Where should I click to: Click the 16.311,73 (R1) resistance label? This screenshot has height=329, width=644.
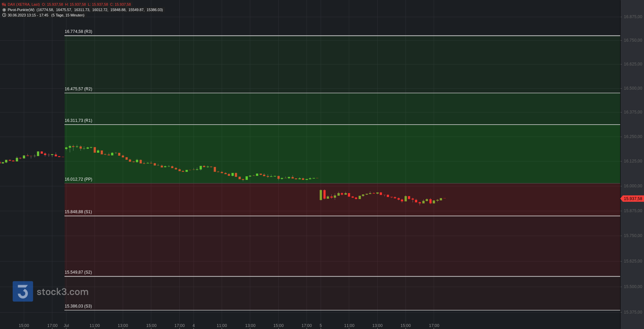tap(78, 121)
